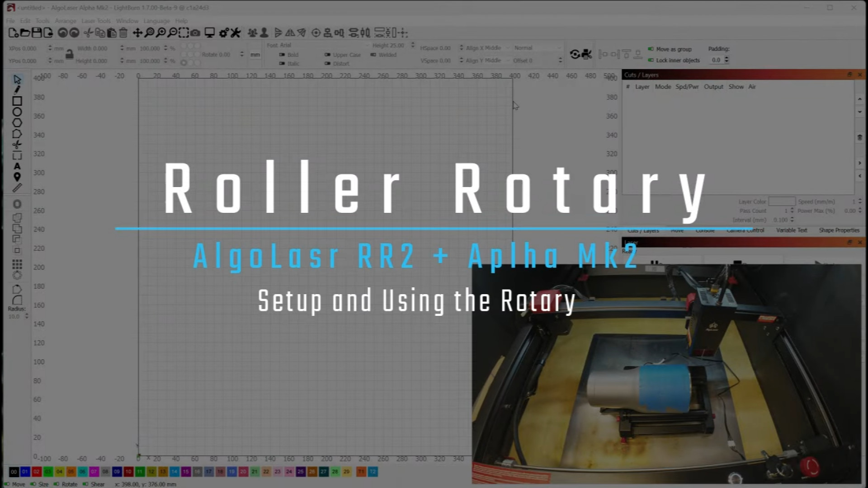Open the Laser Tools menu
Viewport: 868px width, 488px height.
(96, 21)
